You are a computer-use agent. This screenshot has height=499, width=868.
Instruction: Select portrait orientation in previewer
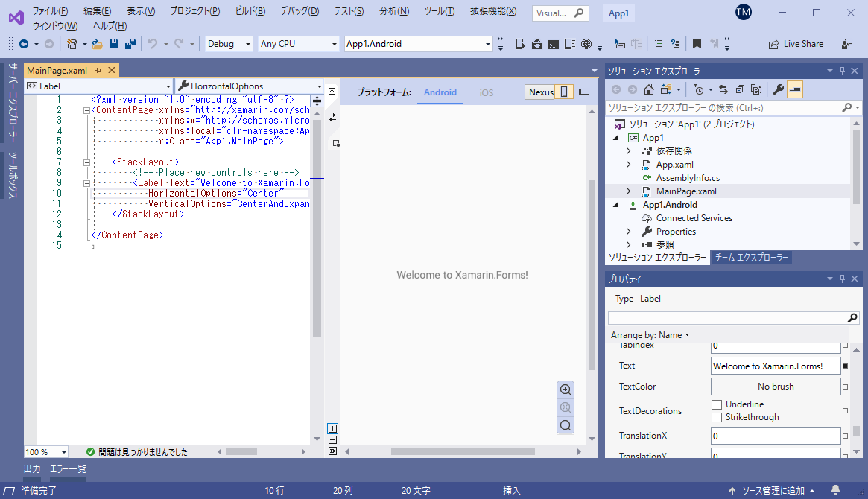point(564,92)
